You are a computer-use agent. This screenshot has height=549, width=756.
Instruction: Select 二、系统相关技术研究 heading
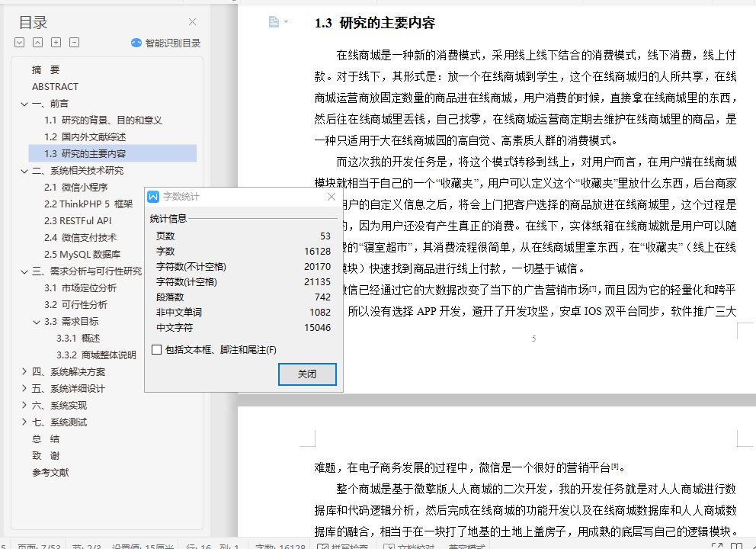click(x=78, y=170)
